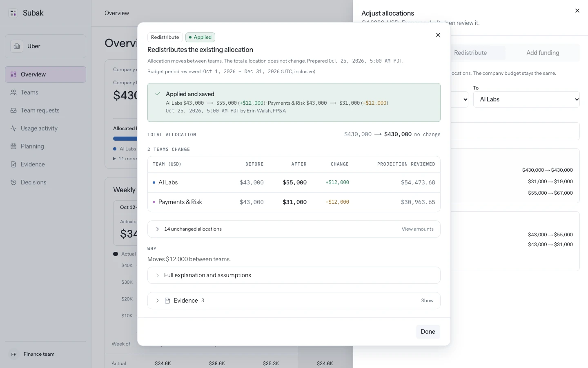Open the Uber company selector
The width and height of the screenshot is (588, 368).
[45, 46]
